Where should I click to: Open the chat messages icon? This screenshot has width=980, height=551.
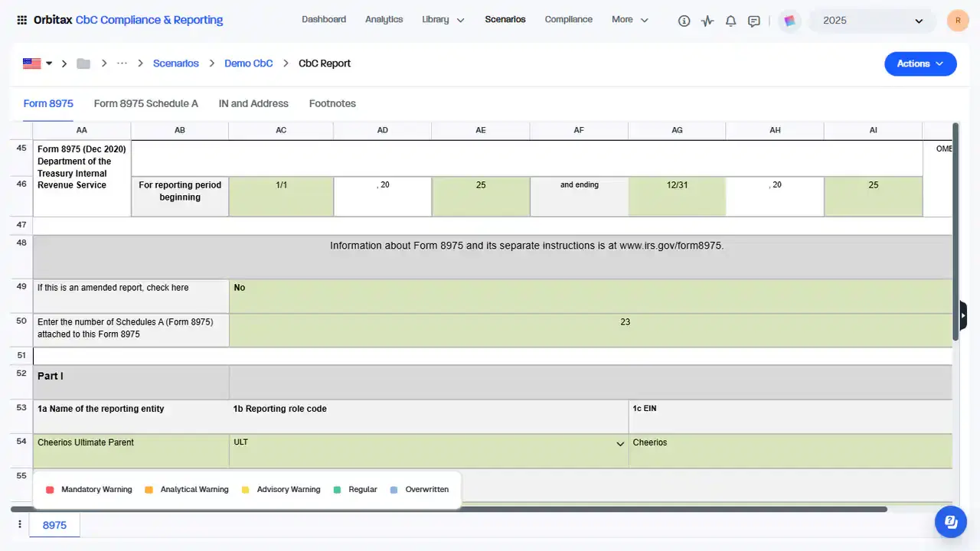(x=754, y=21)
